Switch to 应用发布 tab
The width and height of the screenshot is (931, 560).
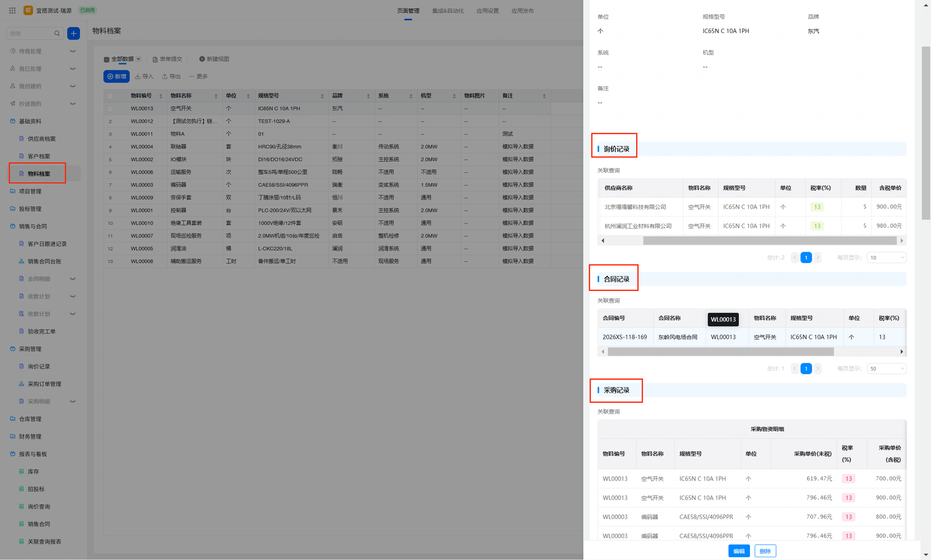[522, 11]
